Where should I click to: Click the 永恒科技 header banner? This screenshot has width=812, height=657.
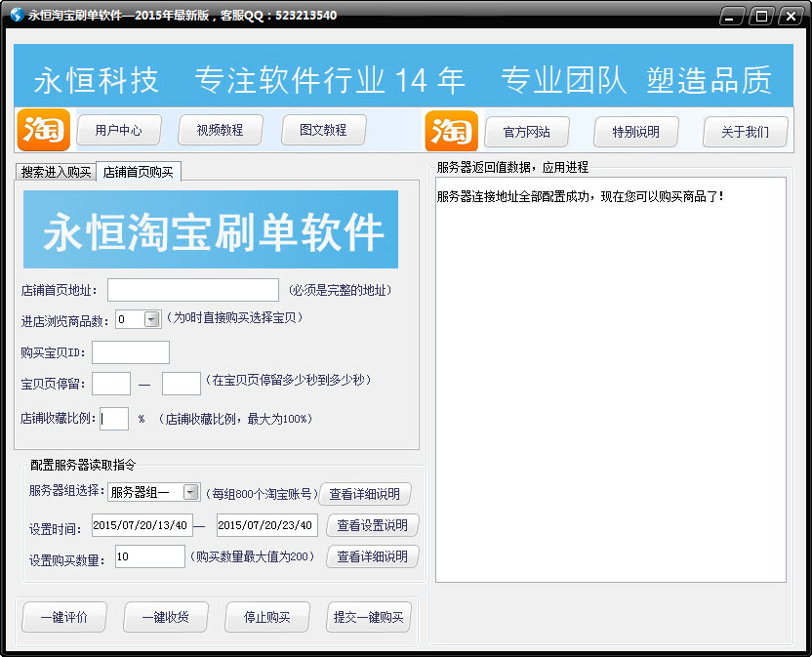[404, 76]
